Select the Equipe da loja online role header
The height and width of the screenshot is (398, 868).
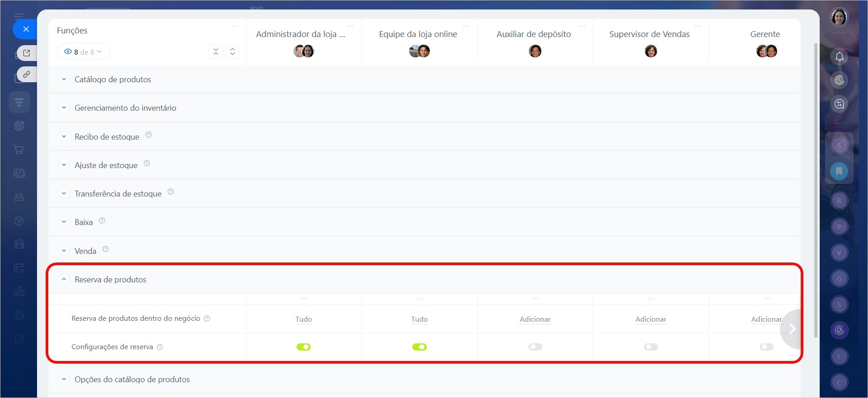[x=418, y=34]
